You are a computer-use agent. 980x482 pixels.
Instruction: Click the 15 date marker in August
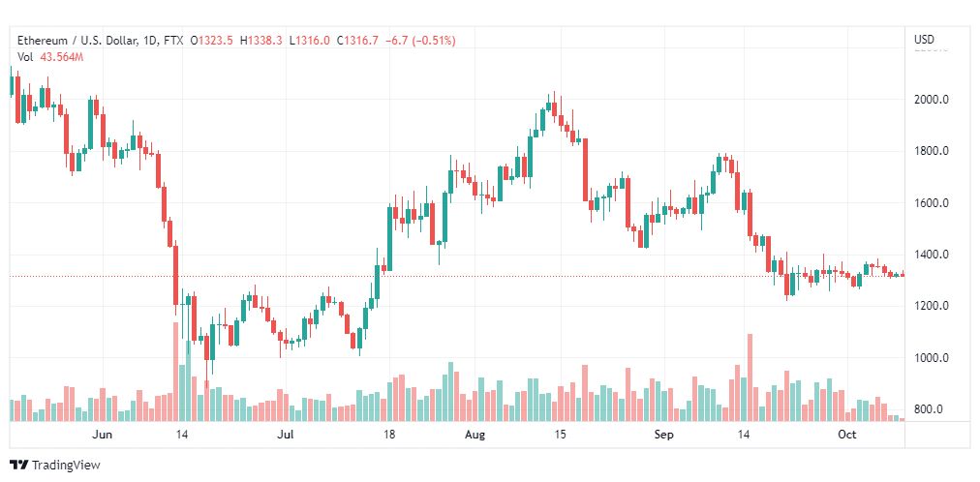(x=561, y=435)
